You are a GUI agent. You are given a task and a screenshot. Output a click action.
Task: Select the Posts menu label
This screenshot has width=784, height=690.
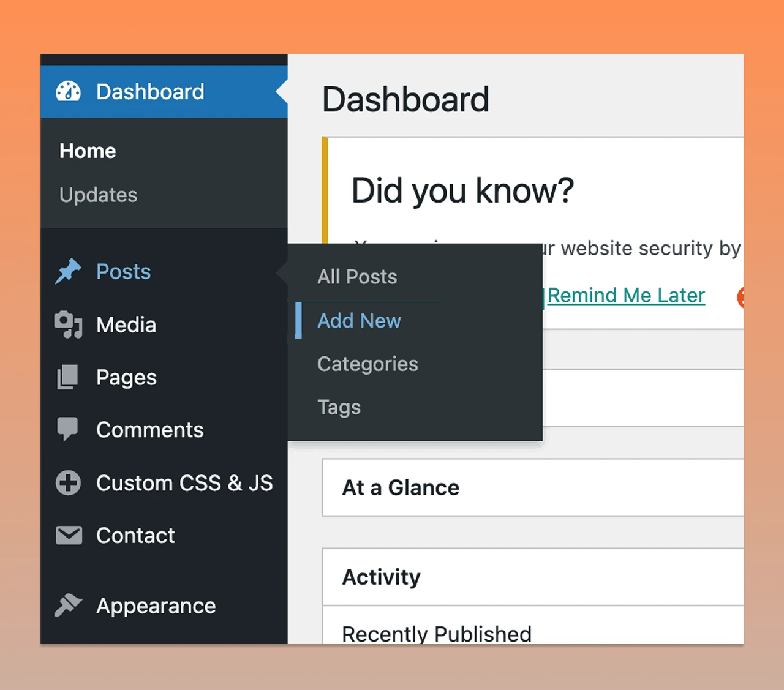[x=123, y=271]
